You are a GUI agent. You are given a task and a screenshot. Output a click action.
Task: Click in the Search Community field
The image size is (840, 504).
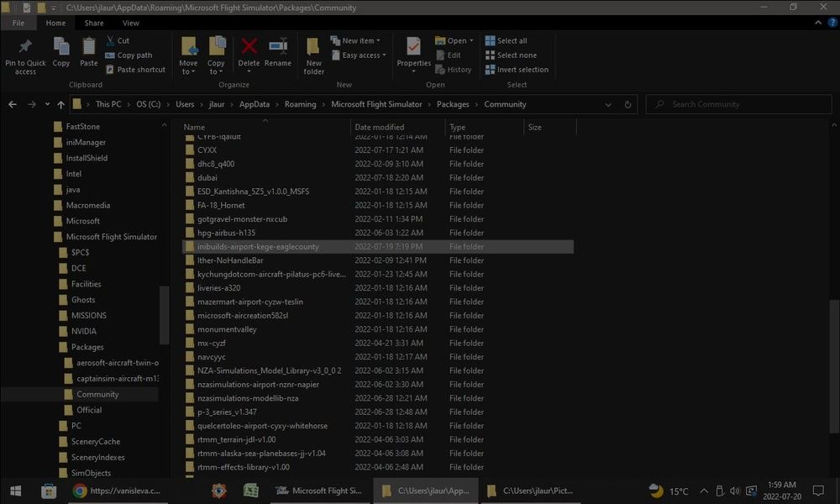[739, 105]
